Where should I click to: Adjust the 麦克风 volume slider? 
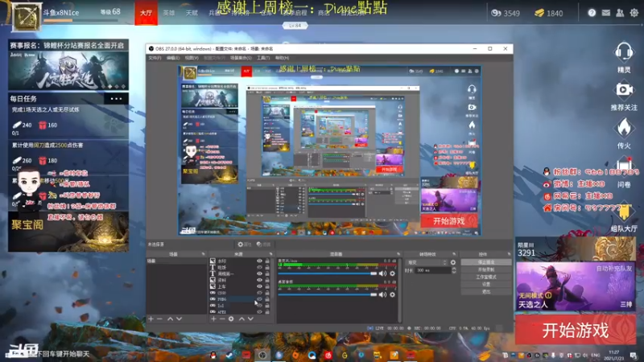pyautogui.click(x=328, y=274)
